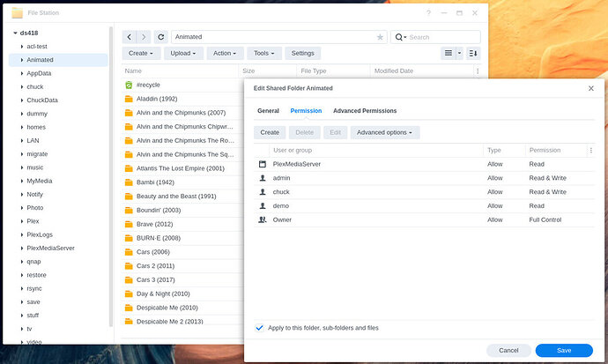Open the Advanced Permissions tab
This screenshot has width=608, height=364.
pos(365,111)
